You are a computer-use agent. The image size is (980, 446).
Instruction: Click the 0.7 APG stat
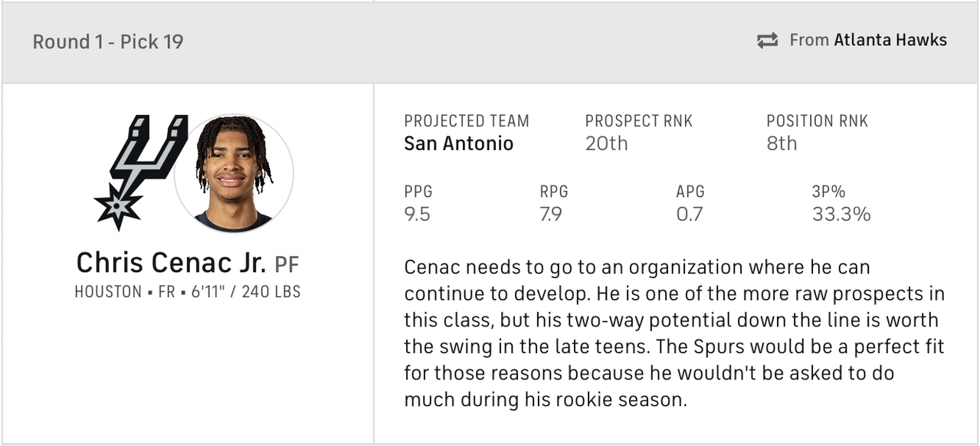pyautogui.click(x=689, y=214)
